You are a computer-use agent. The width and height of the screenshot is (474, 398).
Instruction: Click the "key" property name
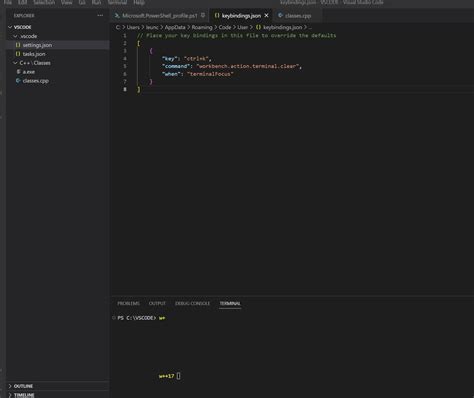click(169, 59)
